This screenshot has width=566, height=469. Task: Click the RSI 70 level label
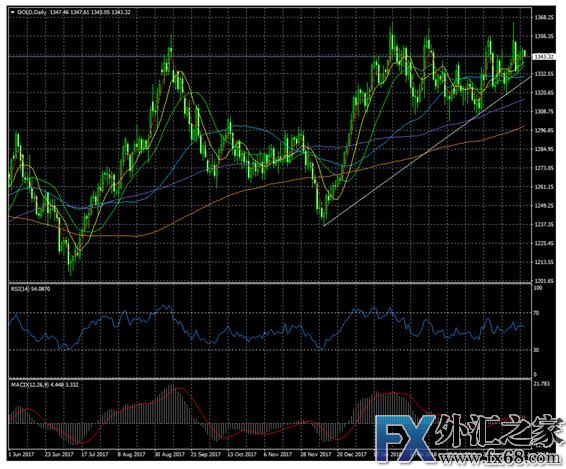pos(537,313)
